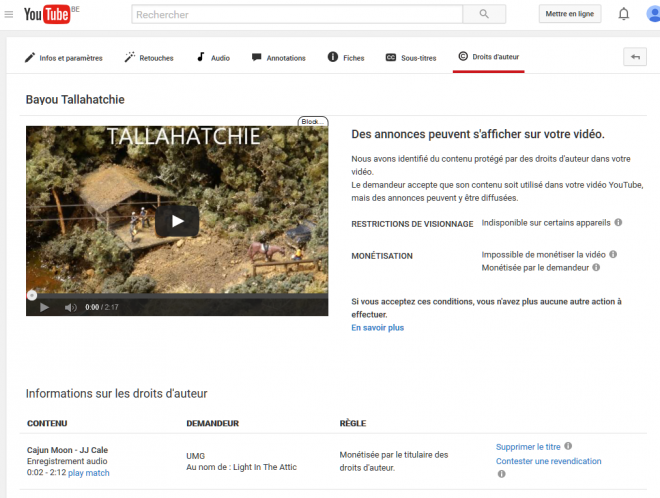Open the En savoir plus link
660x498 pixels.
(378, 328)
